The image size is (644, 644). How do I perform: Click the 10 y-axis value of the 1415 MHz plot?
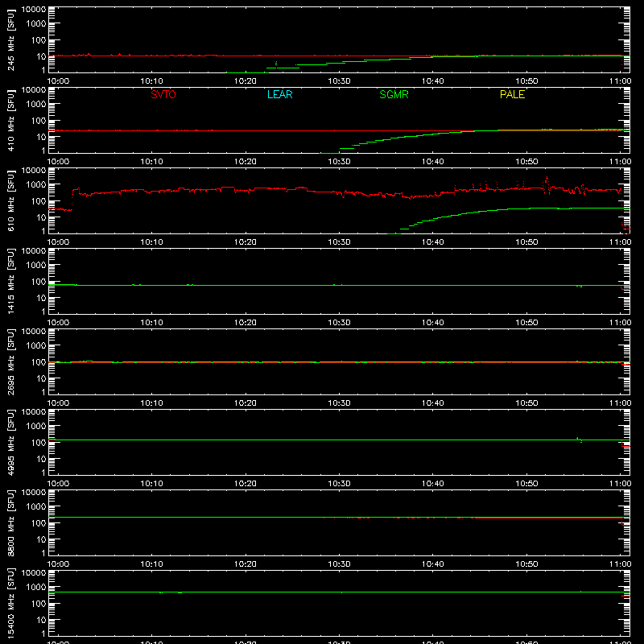pos(41,298)
